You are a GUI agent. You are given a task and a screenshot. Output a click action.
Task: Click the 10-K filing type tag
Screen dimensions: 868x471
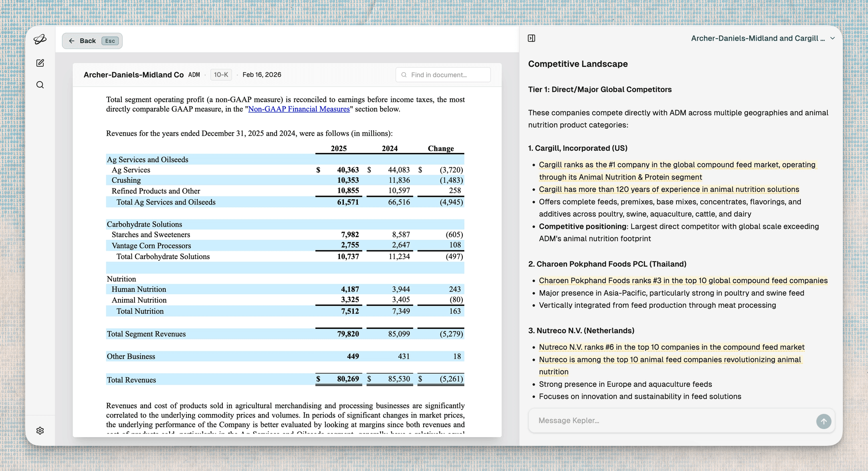point(221,75)
